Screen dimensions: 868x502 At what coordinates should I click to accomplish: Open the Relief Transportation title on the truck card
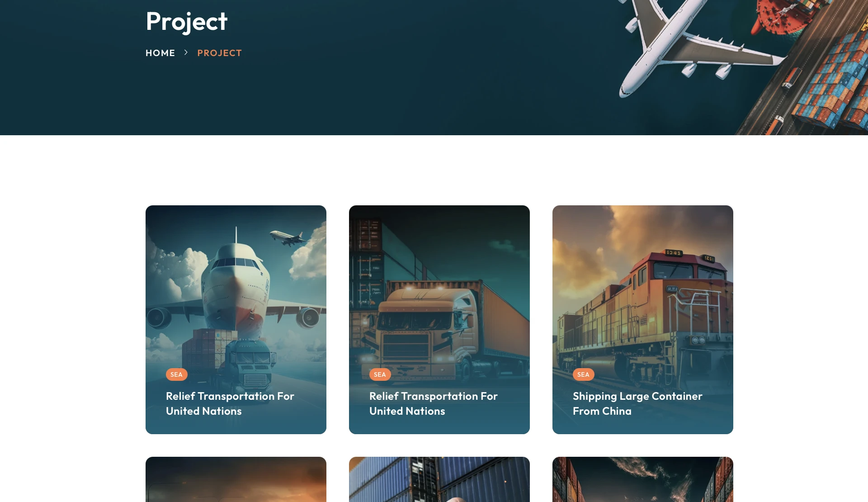434,403
